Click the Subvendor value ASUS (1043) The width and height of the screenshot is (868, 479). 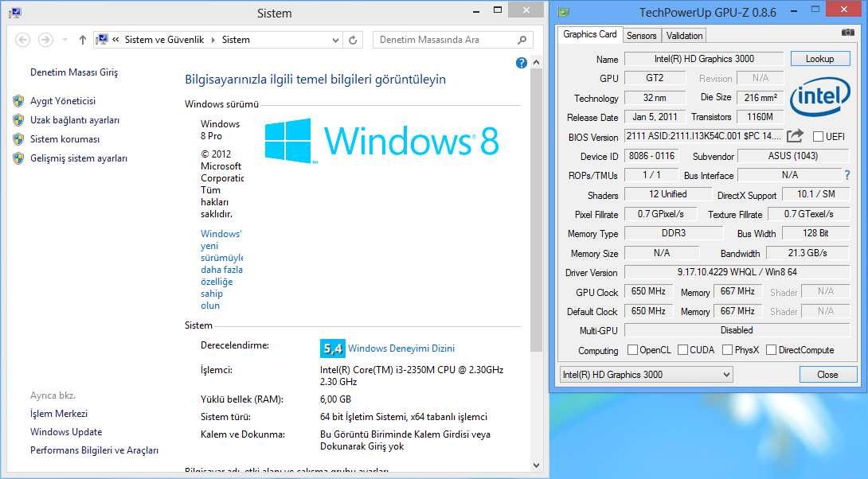(793, 156)
